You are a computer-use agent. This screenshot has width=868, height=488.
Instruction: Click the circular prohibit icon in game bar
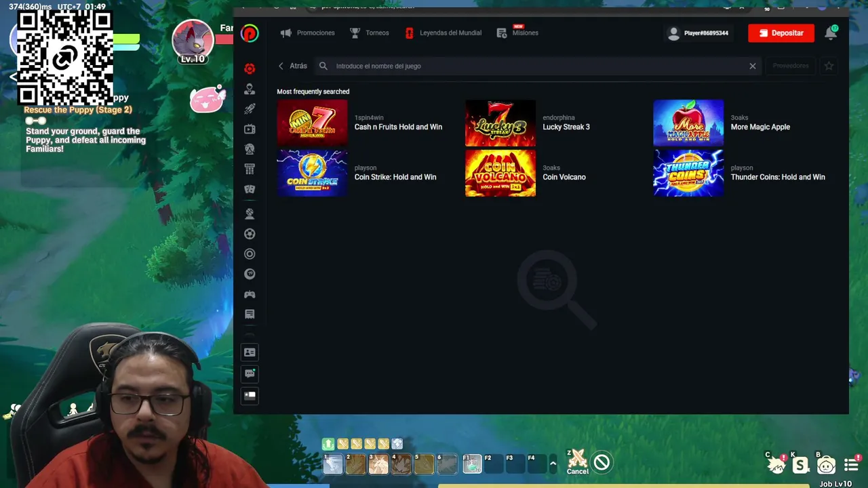coord(601,462)
